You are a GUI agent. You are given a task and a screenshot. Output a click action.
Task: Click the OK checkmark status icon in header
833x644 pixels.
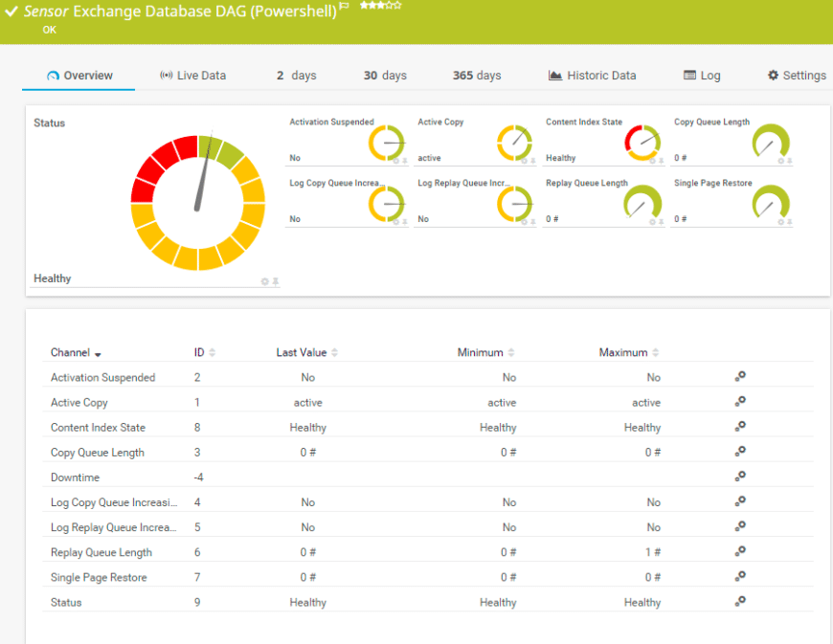click(11, 11)
